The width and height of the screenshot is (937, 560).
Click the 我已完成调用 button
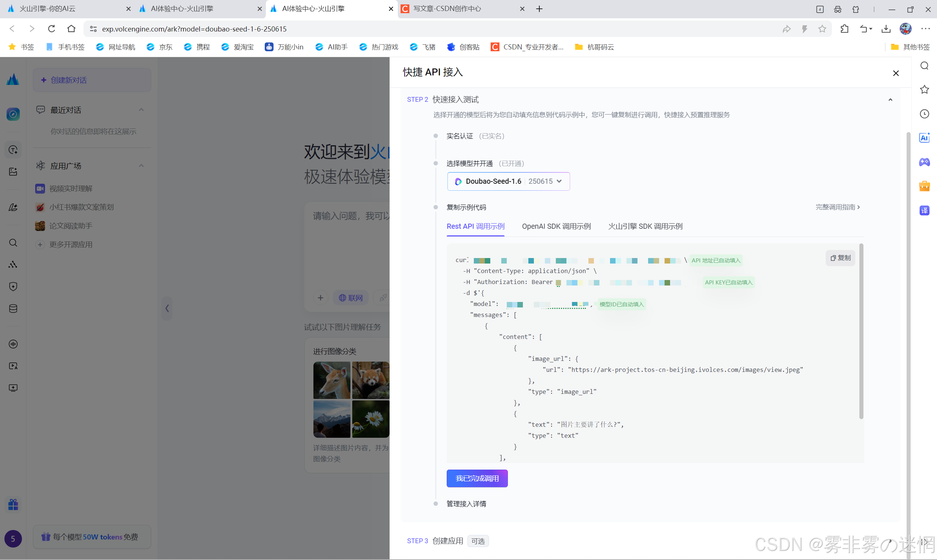coord(477,478)
